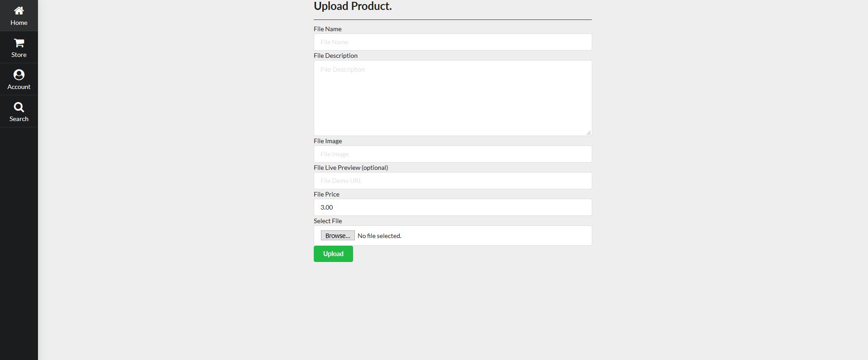
Task: Click the textarea resize handle corner
Action: (589, 133)
